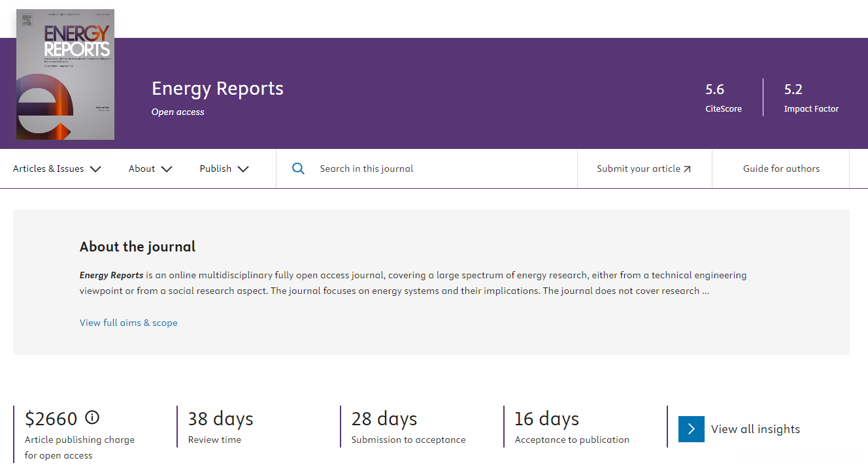Viewport: 868px width, 469px height.
Task: Click the $2660 publishing charge value
Action: point(51,418)
